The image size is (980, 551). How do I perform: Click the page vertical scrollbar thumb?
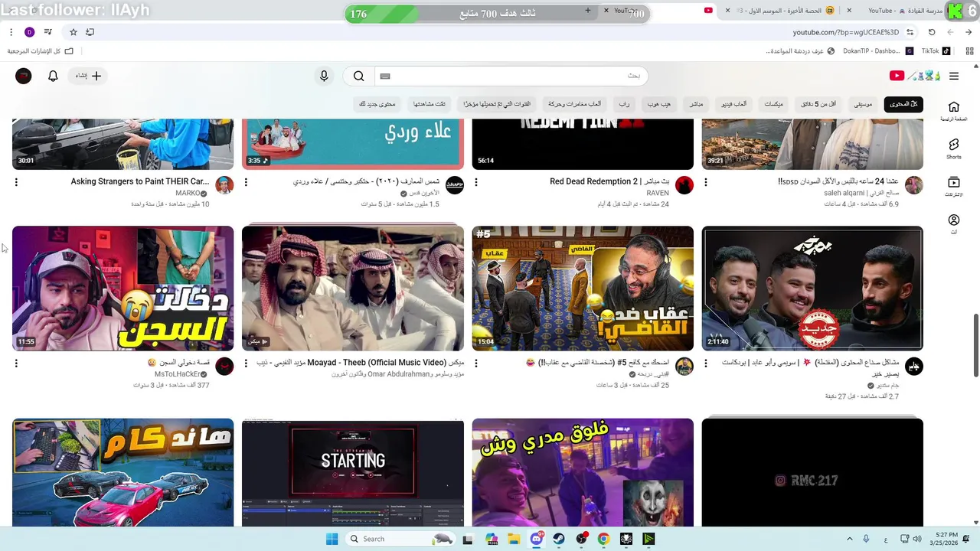[x=975, y=344]
